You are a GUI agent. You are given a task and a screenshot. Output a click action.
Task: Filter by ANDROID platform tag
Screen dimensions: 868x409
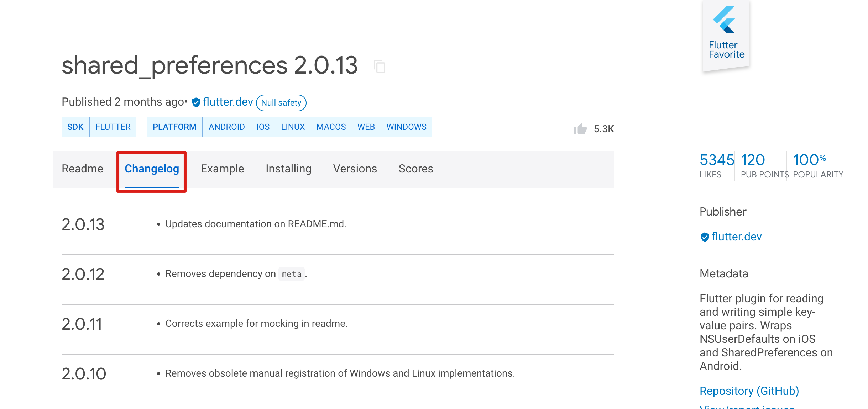coord(227,127)
